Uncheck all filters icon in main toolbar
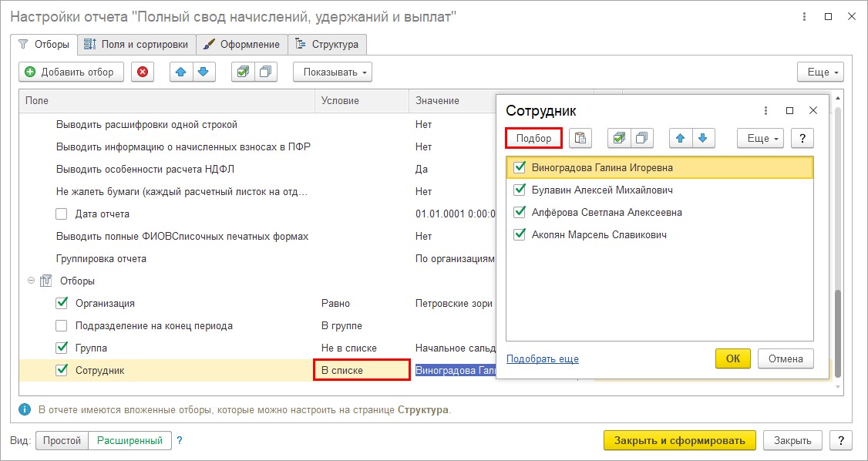Viewport: 868px width, 461px height. (266, 72)
